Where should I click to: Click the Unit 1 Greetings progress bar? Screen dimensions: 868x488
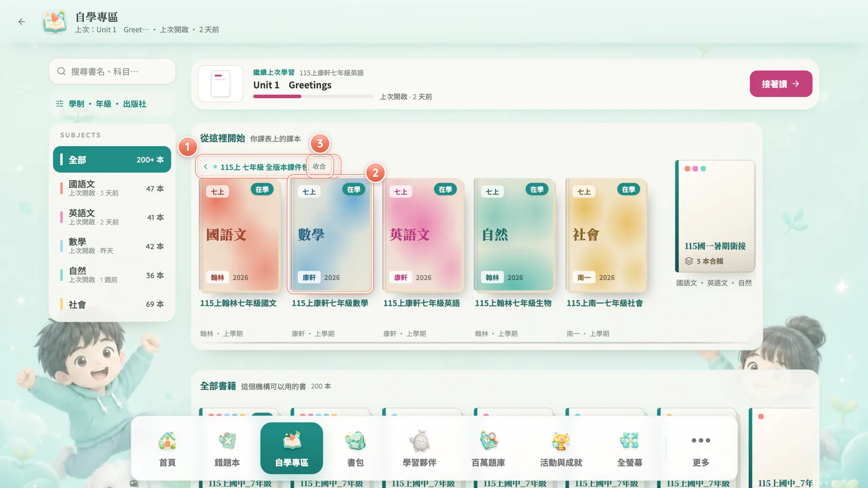[313, 97]
